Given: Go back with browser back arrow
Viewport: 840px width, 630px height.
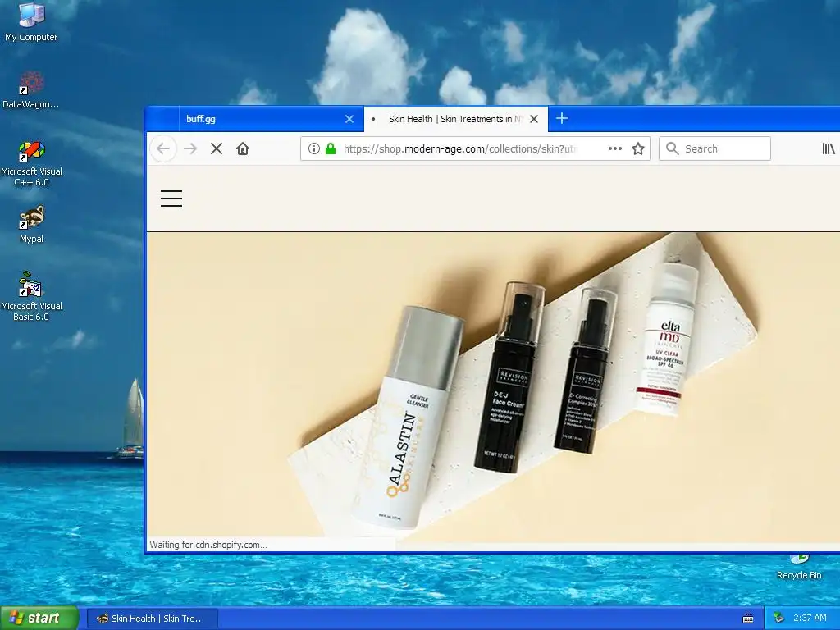Looking at the screenshot, I should tap(163, 148).
